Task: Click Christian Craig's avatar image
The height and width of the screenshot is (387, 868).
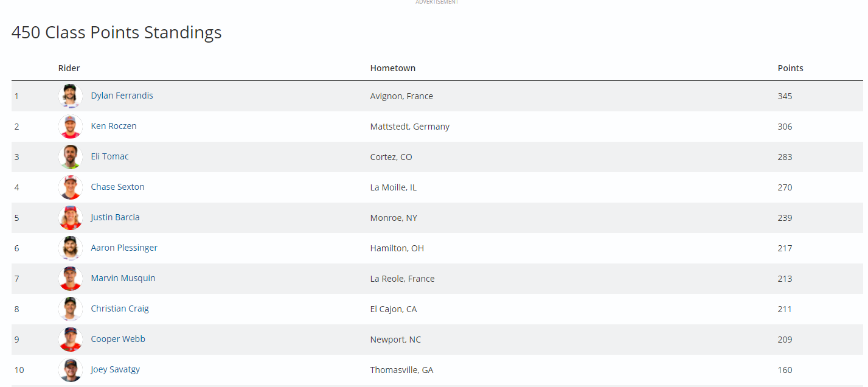Action: [x=71, y=309]
